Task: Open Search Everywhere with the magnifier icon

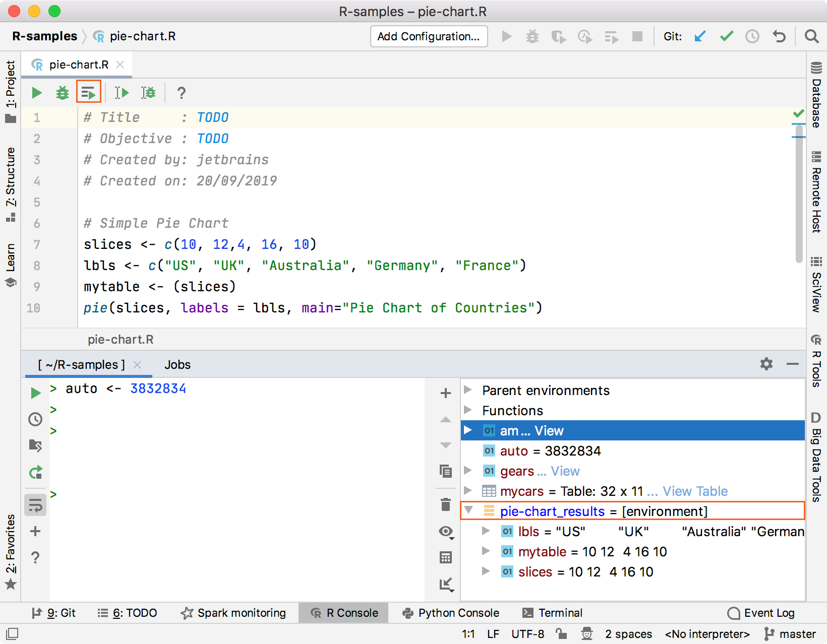Action: coord(812,36)
